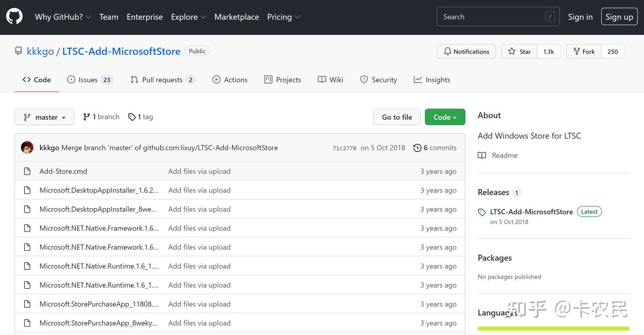Open the green Code dropdown
This screenshot has width=644, height=335.
coord(445,117)
